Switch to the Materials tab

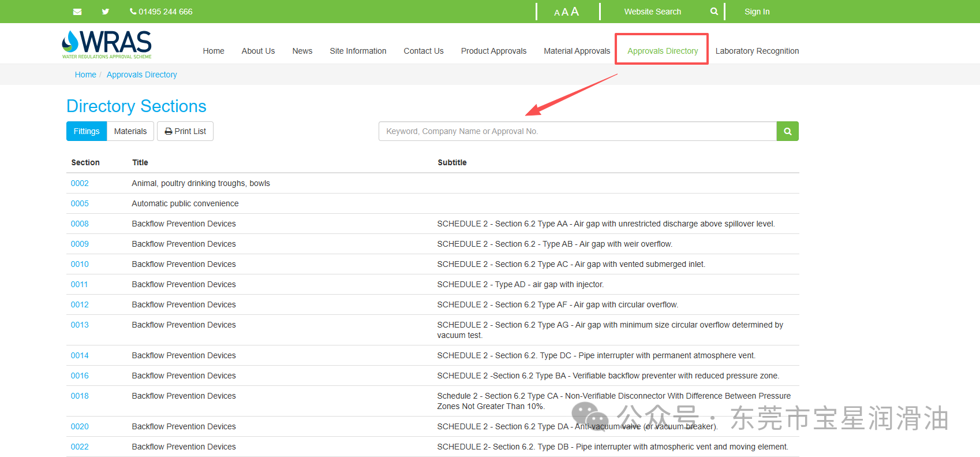tap(130, 131)
